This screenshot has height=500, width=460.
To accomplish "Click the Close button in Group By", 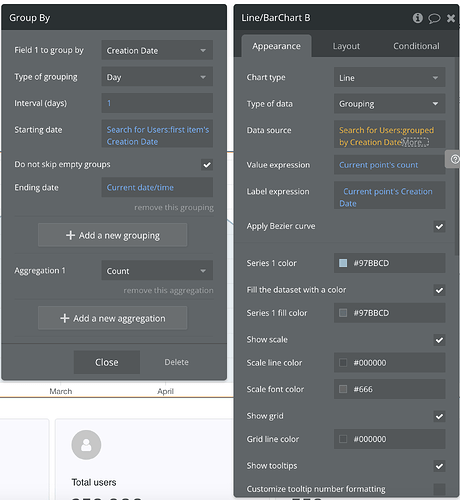I will coord(107,362).
